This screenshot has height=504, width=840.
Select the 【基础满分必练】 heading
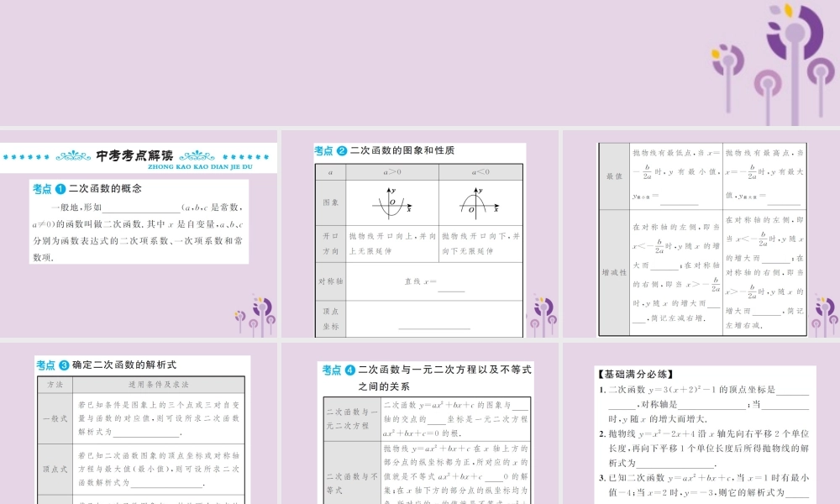pos(636,375)
